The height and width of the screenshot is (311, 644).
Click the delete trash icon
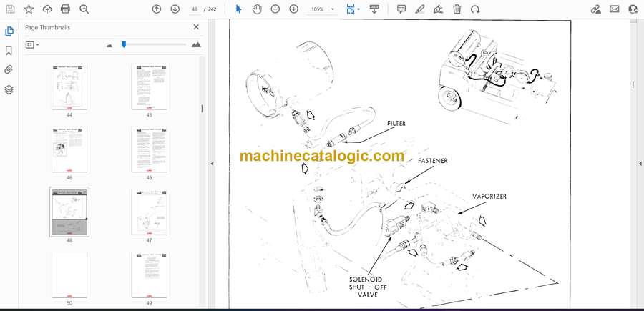pyautogui.click(x=457, y=9)
